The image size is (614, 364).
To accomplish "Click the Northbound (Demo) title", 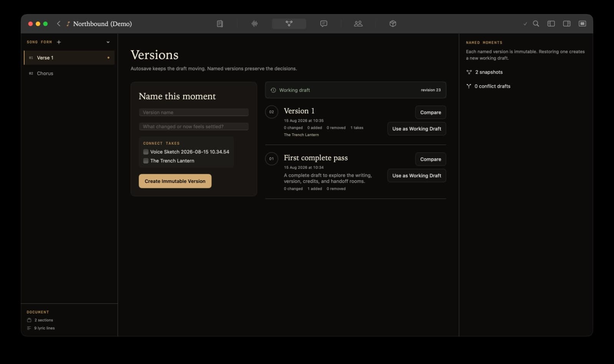I will [102, 24].
